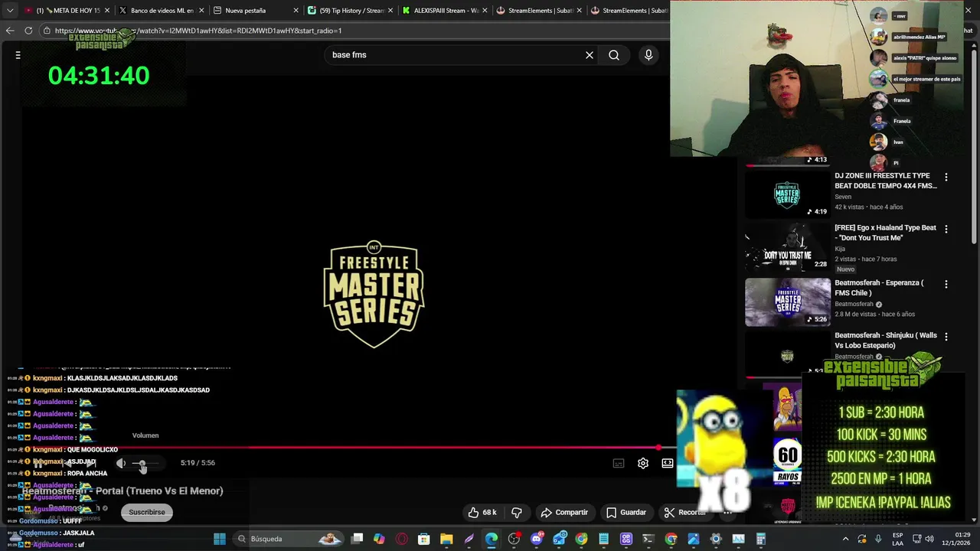The width and height of the screenshot is (980, 551).
Task: Open the terminal app from taskbar
Action: tap(648, 539)
